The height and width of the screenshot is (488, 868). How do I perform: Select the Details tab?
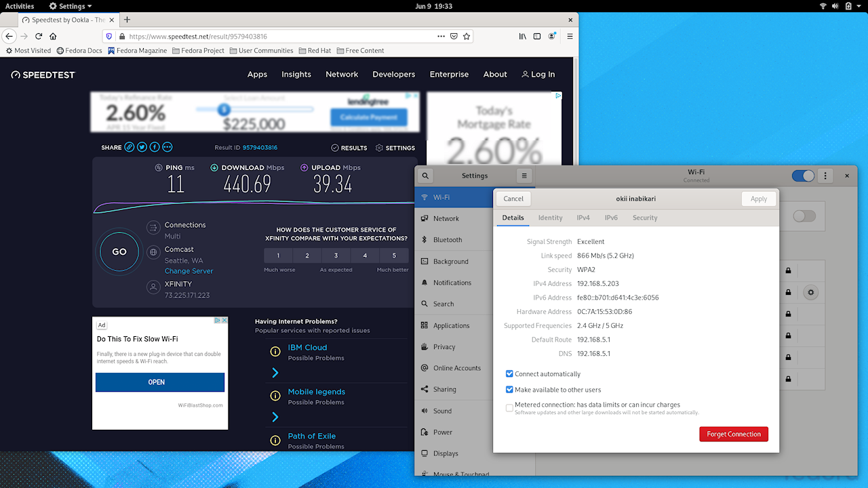point(513,218)
